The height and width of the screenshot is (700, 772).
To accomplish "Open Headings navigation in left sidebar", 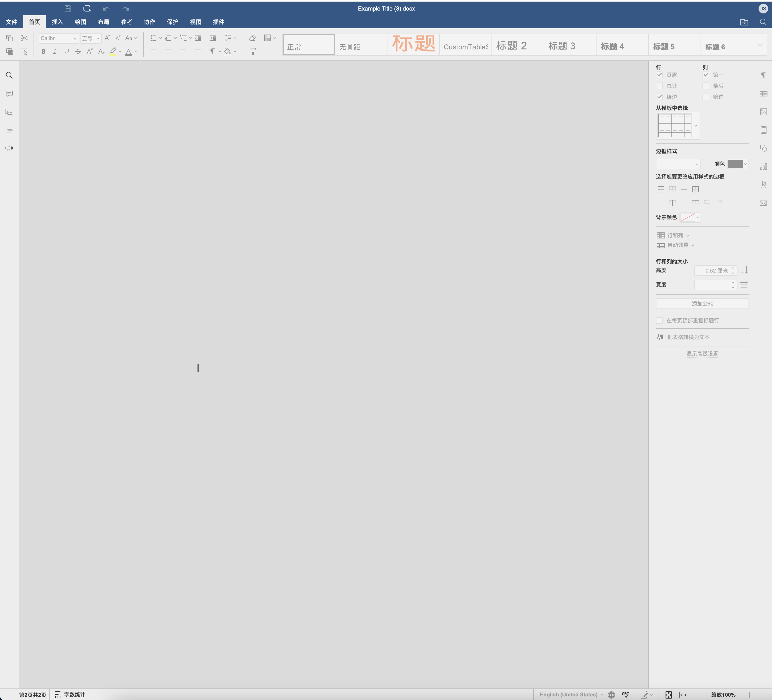I will point(9,130).
